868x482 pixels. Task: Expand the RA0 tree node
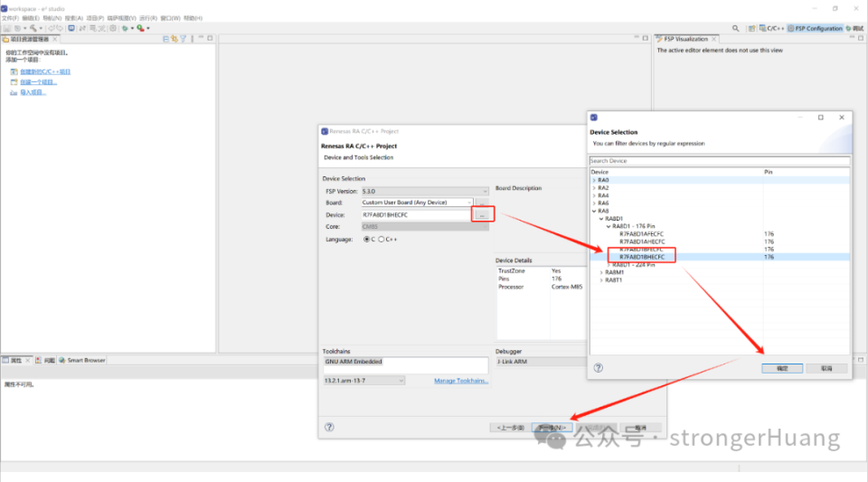pyautogui.click(x=594, y=180)
